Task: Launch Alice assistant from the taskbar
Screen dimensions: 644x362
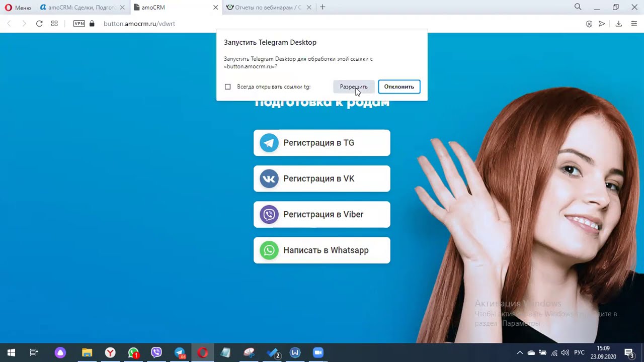Action: pos(60,352)
